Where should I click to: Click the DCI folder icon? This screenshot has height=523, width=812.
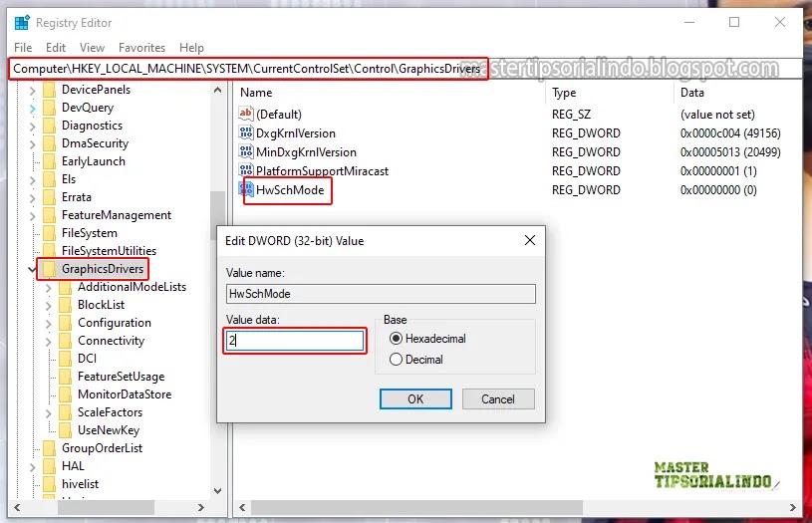coord(65,359)
